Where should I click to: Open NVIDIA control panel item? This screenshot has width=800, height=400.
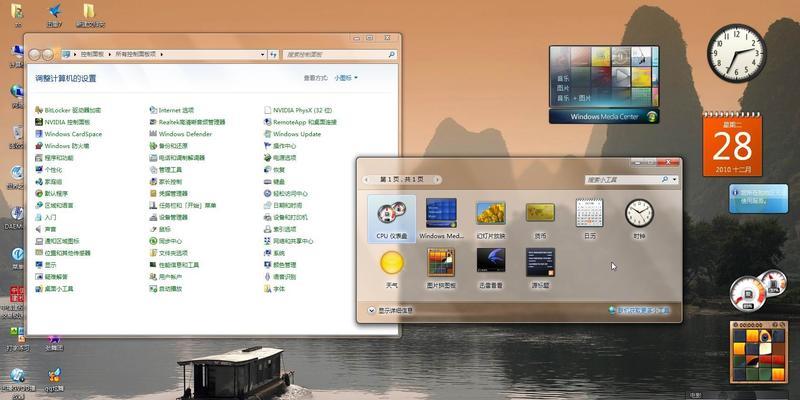(x=62, y=122)
